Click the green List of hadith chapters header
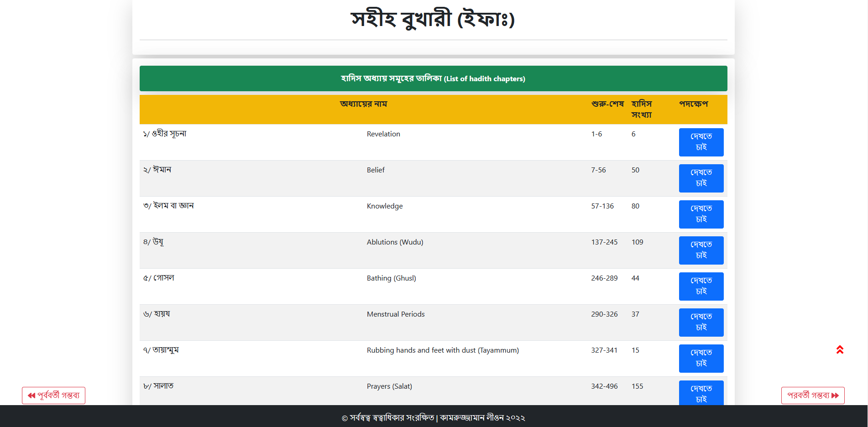868x427 pixels. point(433,78)
